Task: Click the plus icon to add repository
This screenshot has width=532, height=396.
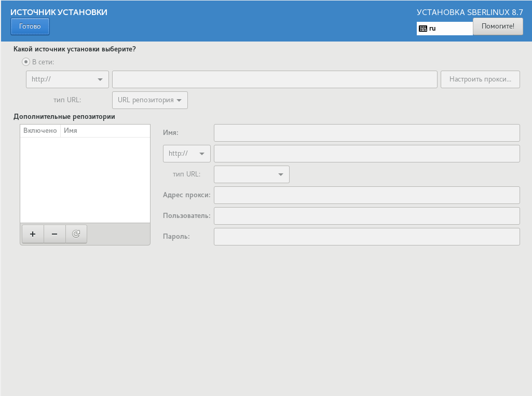Action: (x=33, y=234)
